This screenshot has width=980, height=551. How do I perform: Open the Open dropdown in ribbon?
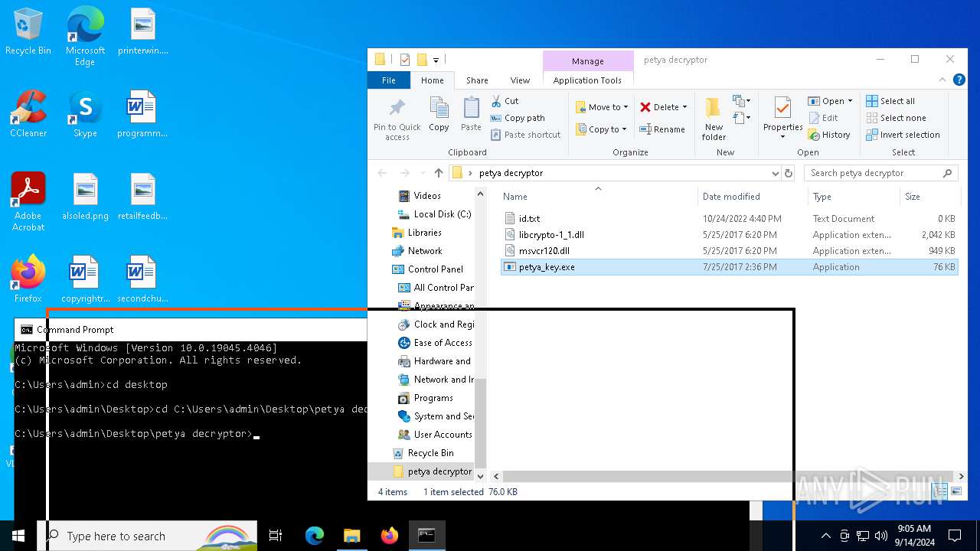tap(830, 101)
